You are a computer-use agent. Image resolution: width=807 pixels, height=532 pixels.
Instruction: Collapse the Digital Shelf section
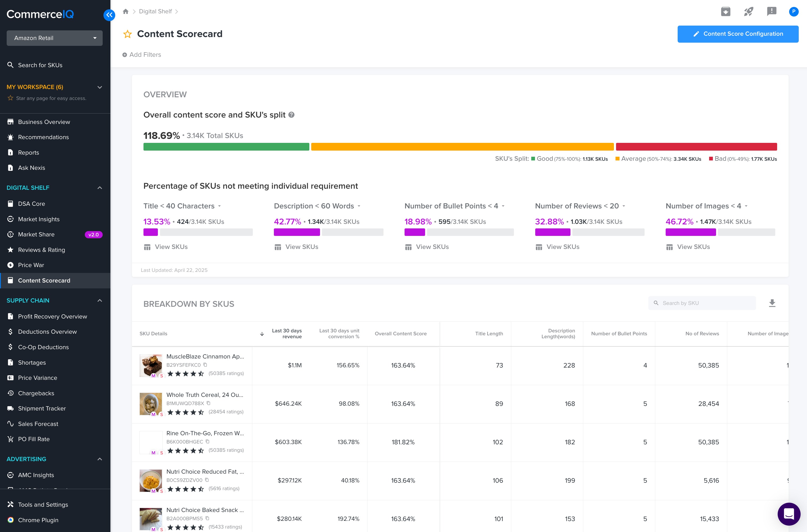click(x=100, y=188)
